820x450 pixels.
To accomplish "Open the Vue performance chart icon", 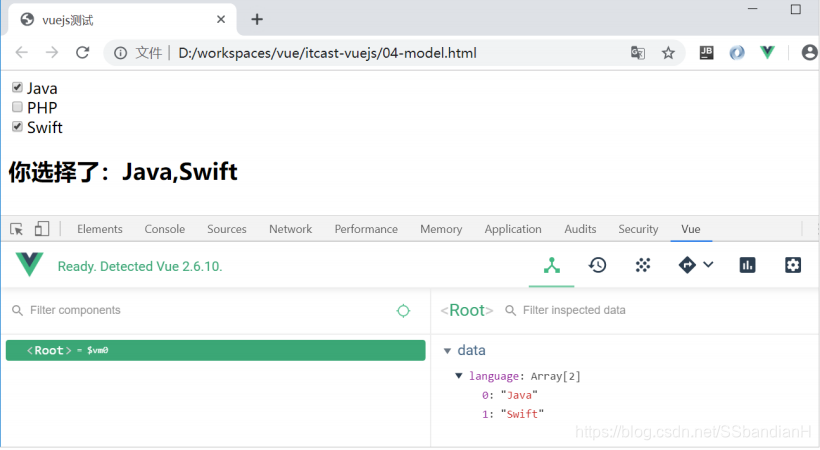I will [747, 265].
